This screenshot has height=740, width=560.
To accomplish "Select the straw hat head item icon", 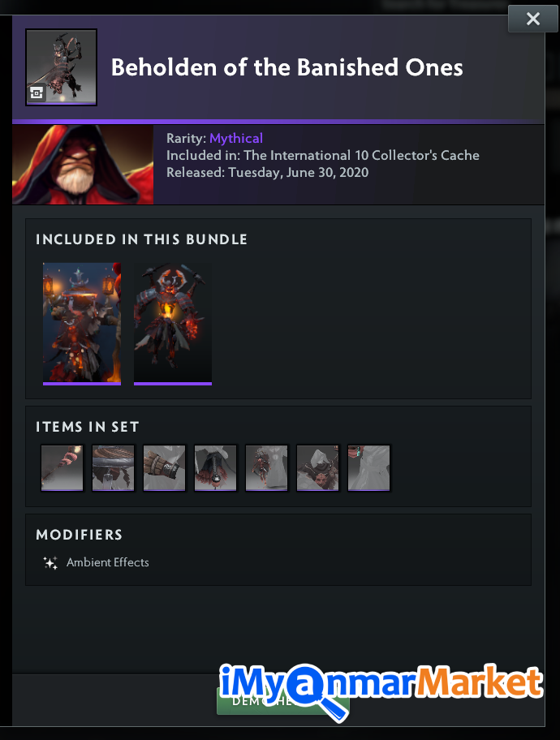I will pos(113,467).
